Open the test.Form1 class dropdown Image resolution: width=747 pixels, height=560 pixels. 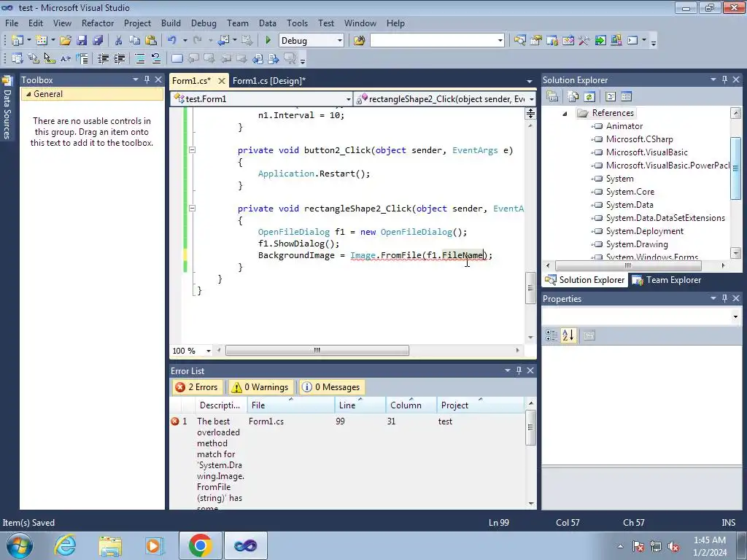(x=348, y=99)
